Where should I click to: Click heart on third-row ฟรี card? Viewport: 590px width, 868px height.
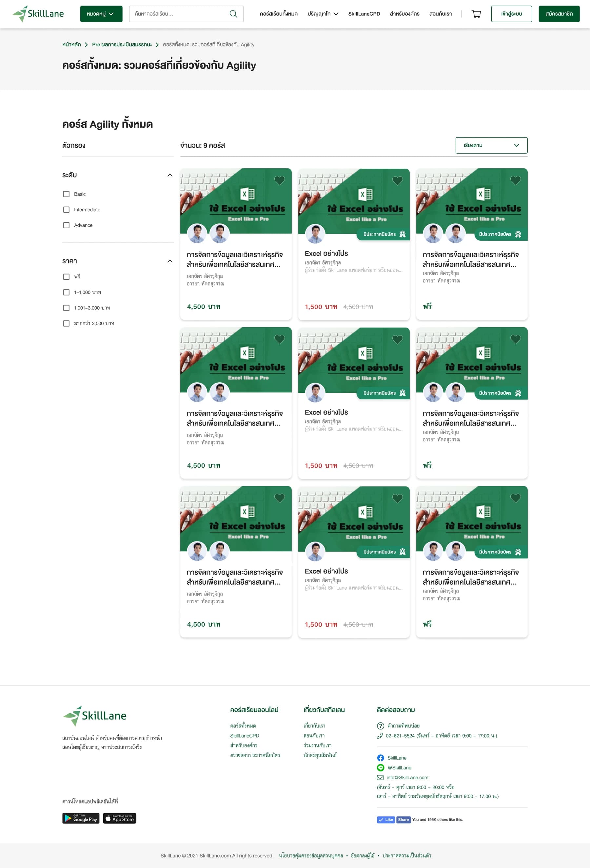point(516,498)
